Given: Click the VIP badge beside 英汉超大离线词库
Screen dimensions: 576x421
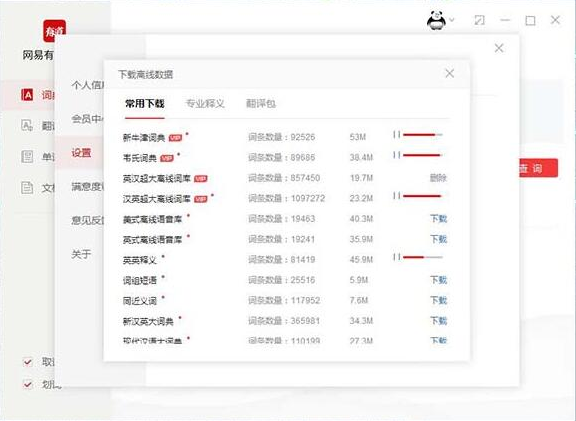Looking at the screenshot, I should (201, 179).
